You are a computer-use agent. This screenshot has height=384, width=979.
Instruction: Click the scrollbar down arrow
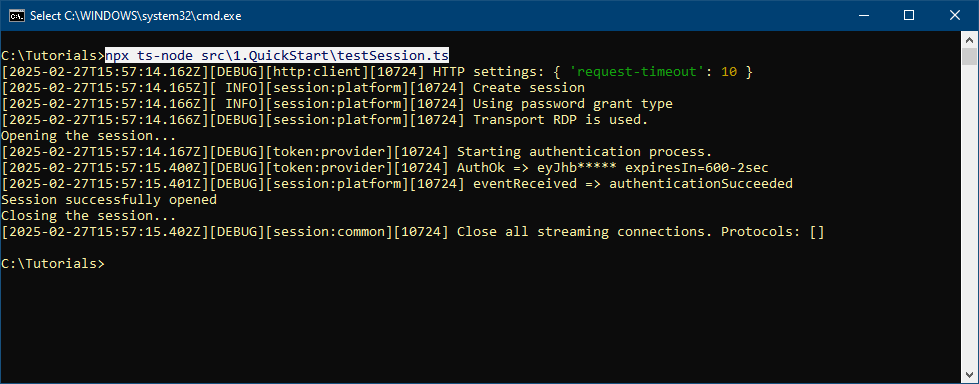click(969, 375)
